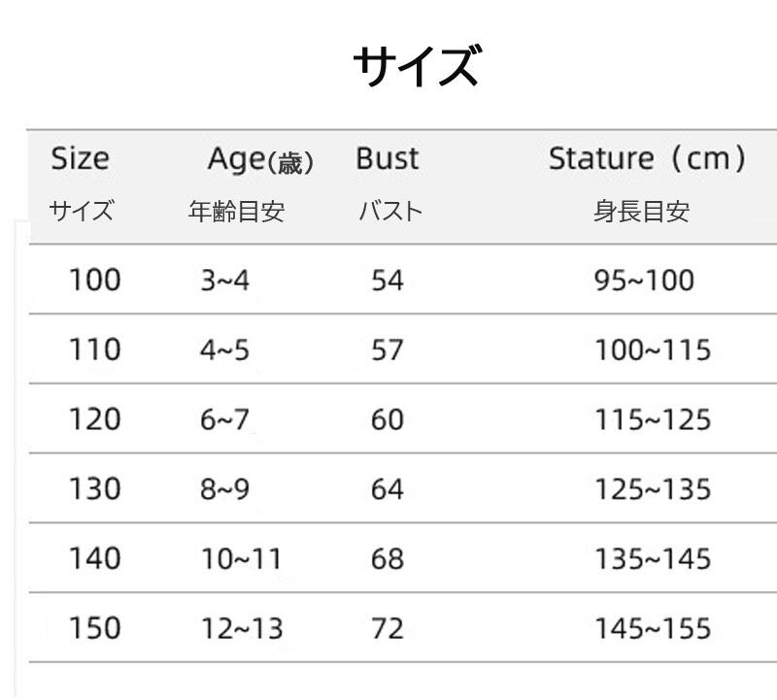Select the age 10~11 cell

[241, 558]
